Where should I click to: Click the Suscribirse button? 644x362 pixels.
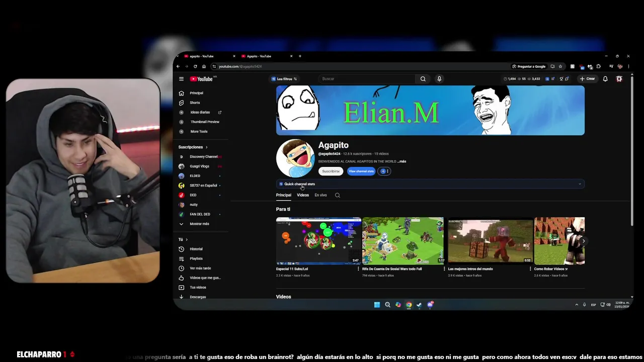tap(331, 171)
